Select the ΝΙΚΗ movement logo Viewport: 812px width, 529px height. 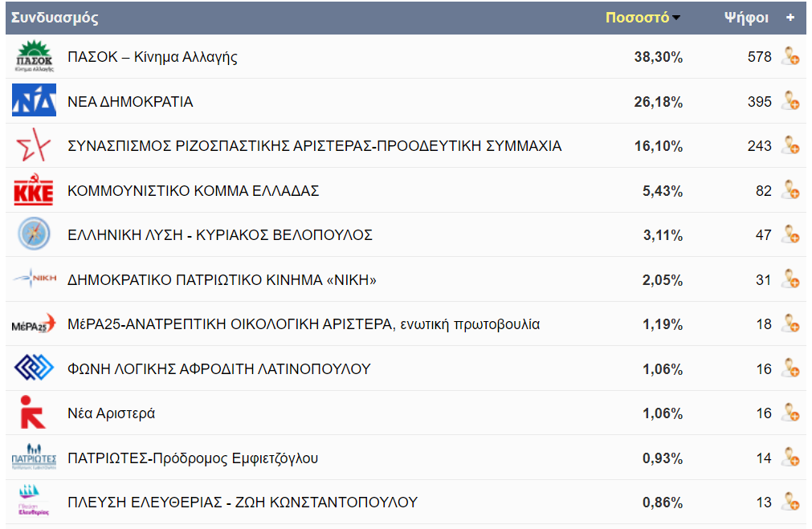pyautogui.click(x=33, y=279)
